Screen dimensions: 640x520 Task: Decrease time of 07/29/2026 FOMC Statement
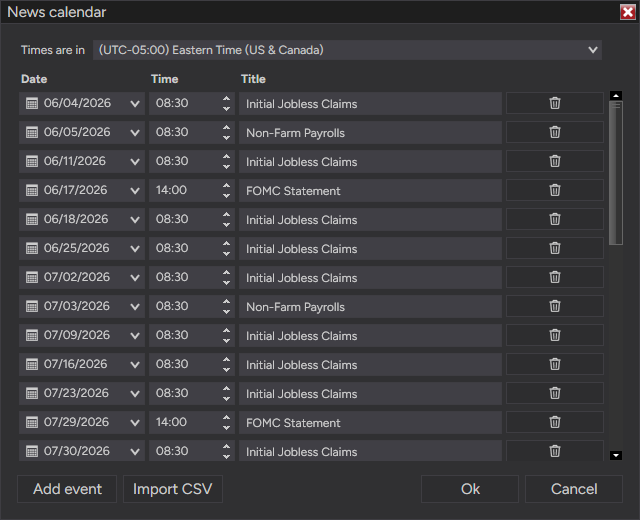tap(227, 428)
